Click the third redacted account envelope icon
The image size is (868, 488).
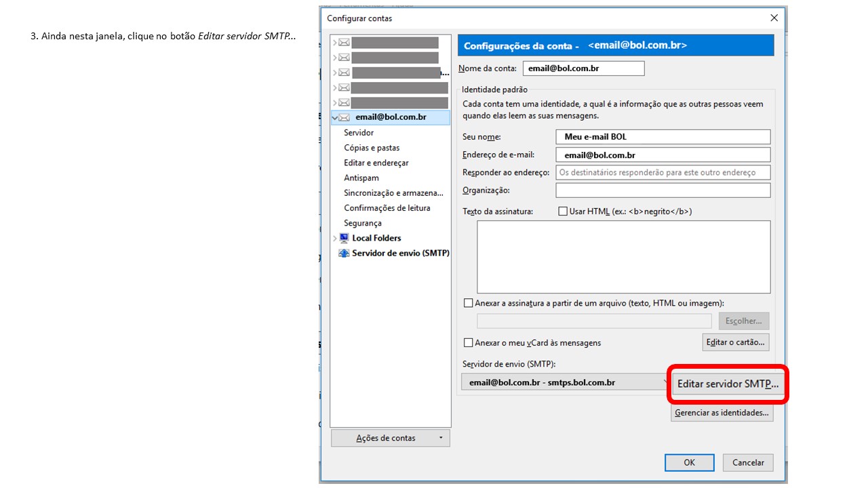point(344,72)
